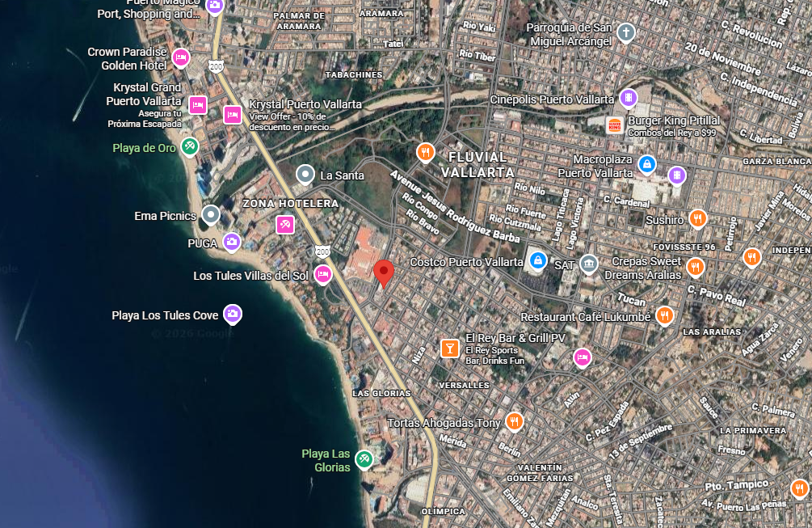The image size is (812, 528).
Task: Click the Sushiro restaurant marker
Action: click(x=697, y=218)
